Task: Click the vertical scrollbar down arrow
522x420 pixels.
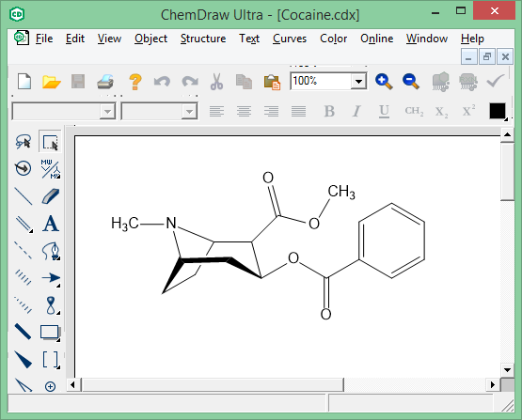Action: pos(507,370)
